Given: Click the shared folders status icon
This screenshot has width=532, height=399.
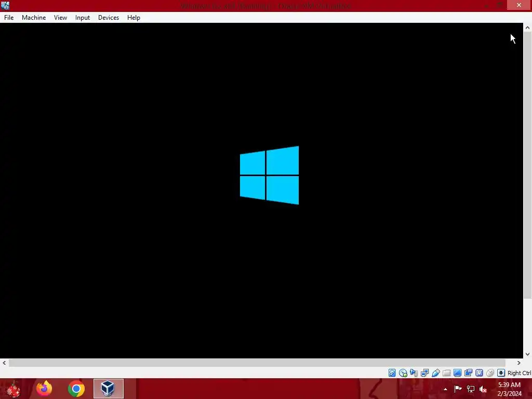Looking at the screenshot, I should tap(446, 373).
